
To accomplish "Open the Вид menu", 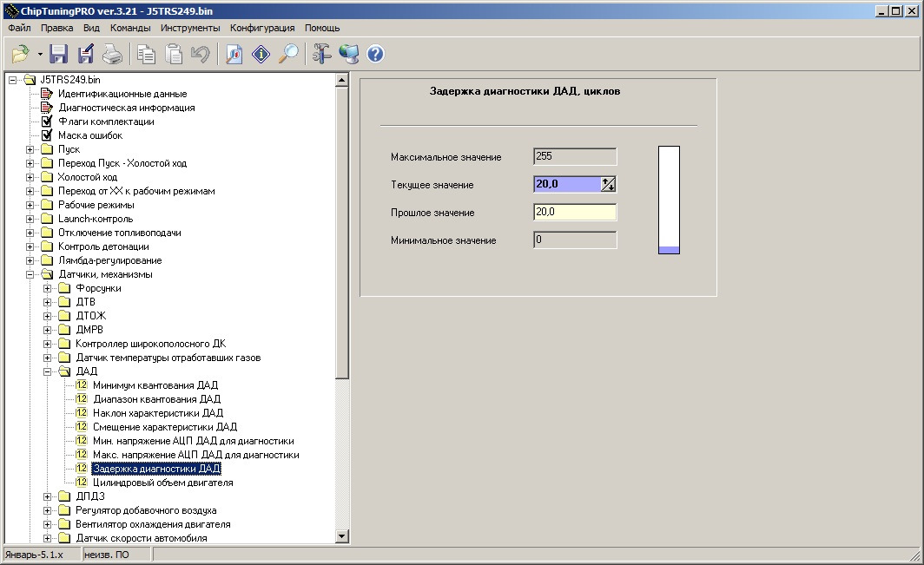I will tap(91, 28).
